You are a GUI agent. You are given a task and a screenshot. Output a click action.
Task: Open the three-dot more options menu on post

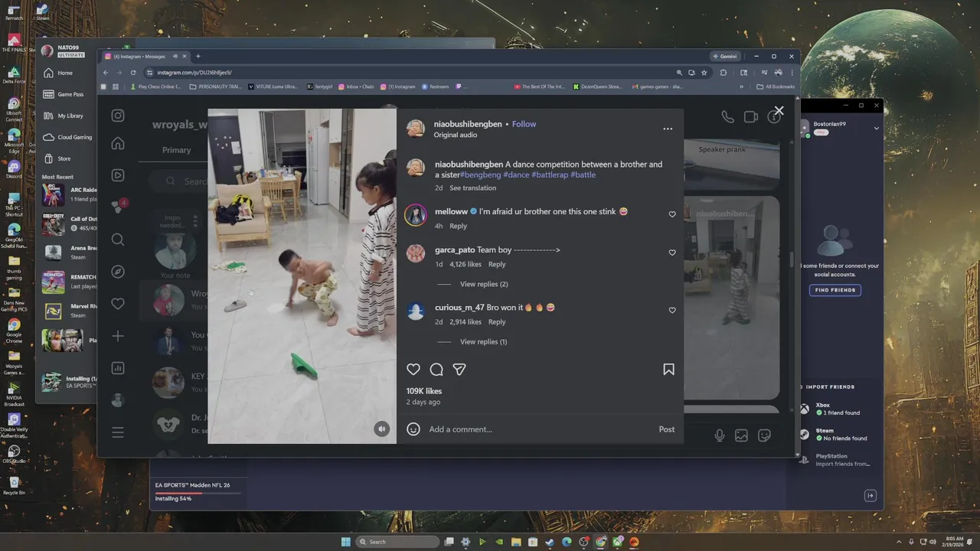coord(668,129)
